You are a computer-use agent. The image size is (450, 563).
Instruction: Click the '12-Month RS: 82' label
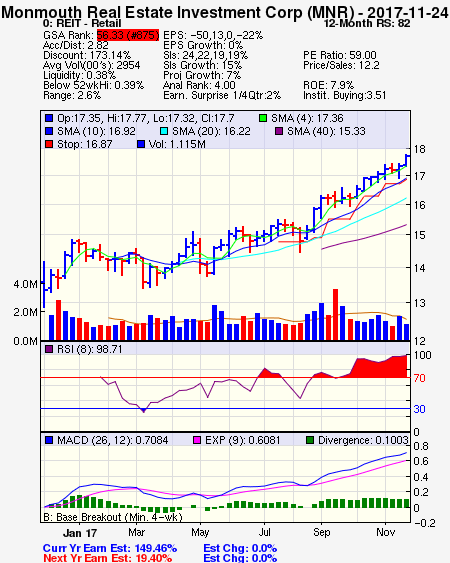tap(367, 23)
